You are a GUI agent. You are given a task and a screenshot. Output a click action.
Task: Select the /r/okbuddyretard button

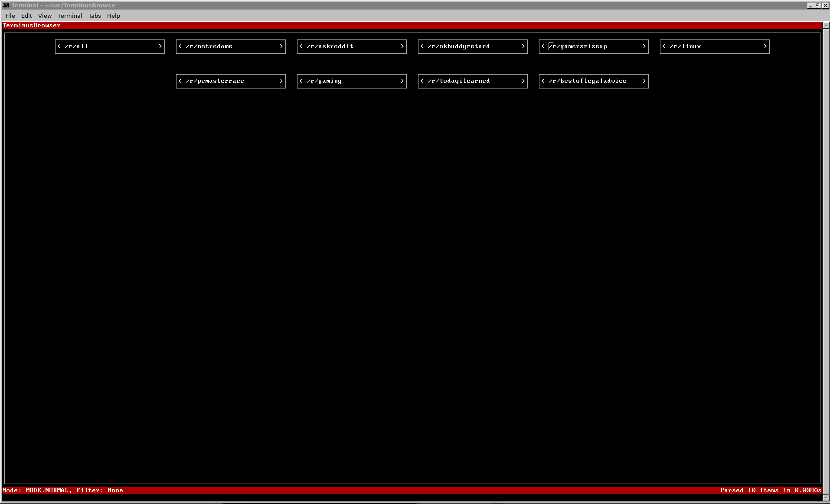(473, 46)
